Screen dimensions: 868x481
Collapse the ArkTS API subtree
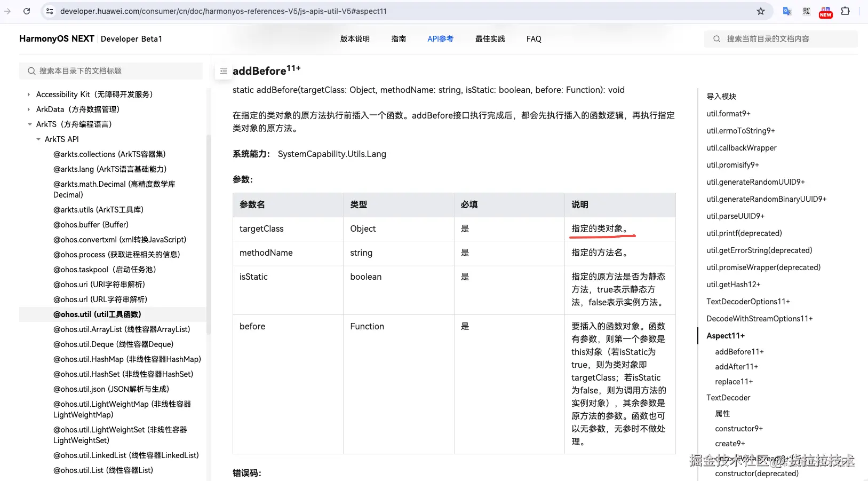[x=38, y=139]
